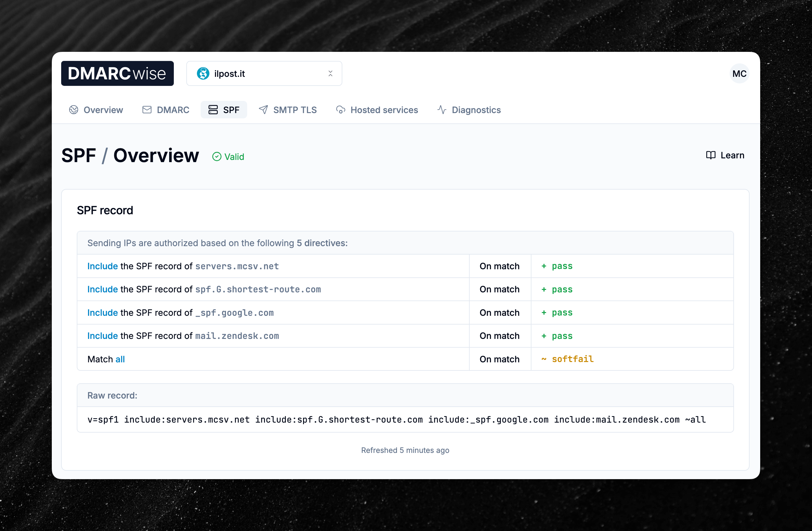Click the Learn book icon
This screenshot has width=812, height=531.
coord(711,155)
